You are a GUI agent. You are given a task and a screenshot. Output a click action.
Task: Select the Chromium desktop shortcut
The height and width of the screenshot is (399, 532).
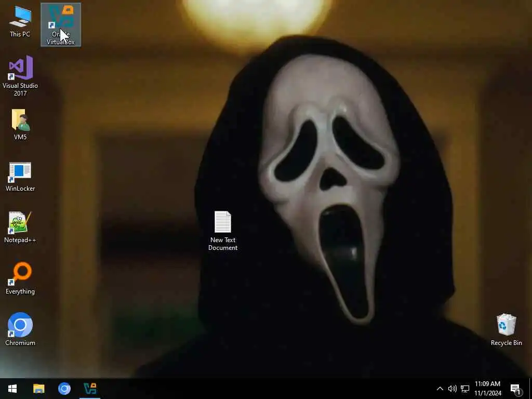(20, 329)
